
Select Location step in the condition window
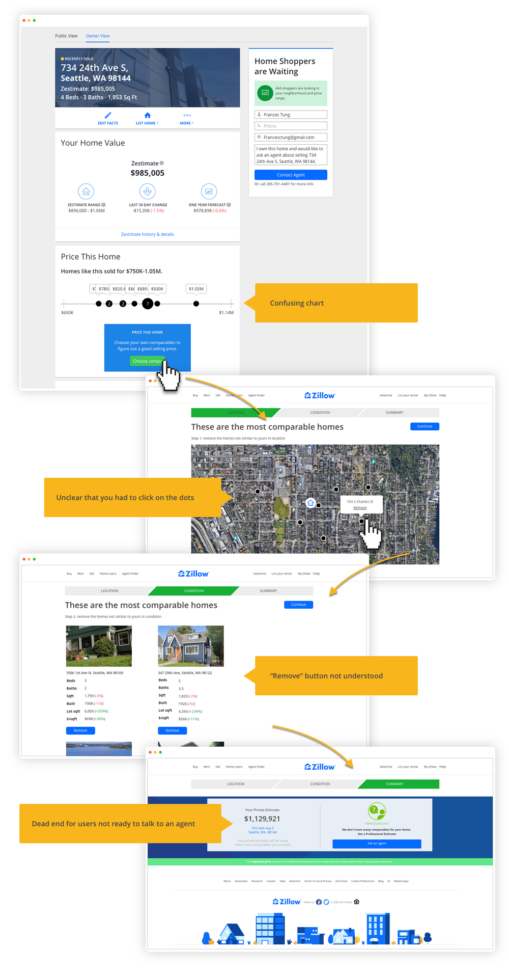point(109,591)
